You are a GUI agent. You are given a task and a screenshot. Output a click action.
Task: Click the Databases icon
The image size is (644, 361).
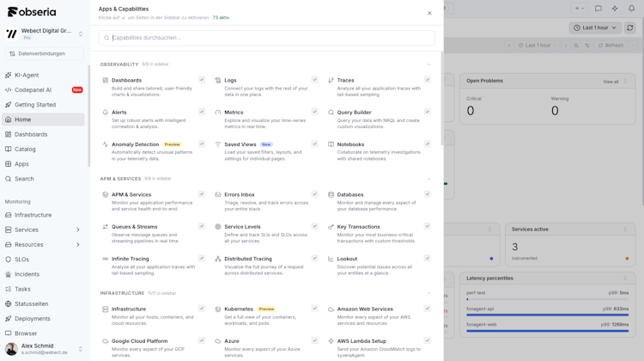pos(331,194)
